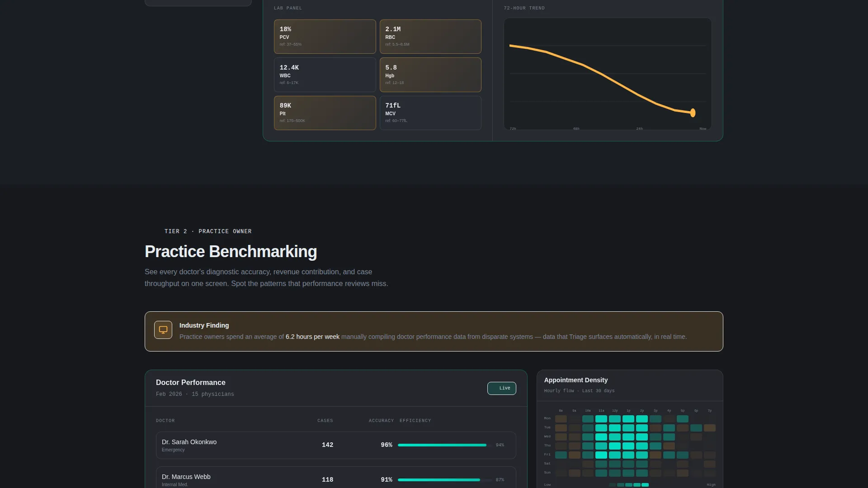Click the EFFICIENCY column header
Screen dimensions: 868x488
[415, 421]
